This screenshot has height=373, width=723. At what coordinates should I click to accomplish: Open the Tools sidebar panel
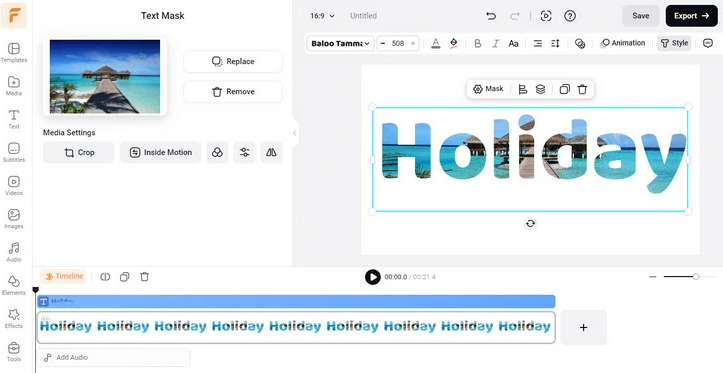[14, 351]
